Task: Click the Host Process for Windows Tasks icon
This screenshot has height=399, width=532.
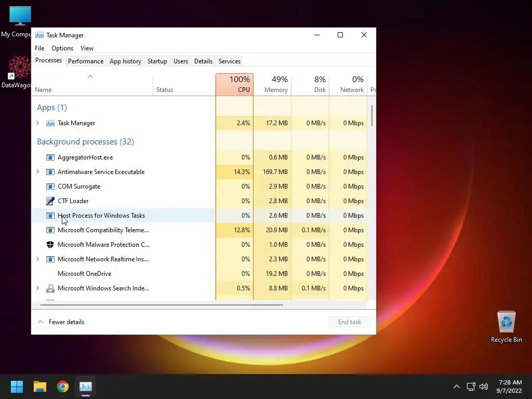Action: 50,216
